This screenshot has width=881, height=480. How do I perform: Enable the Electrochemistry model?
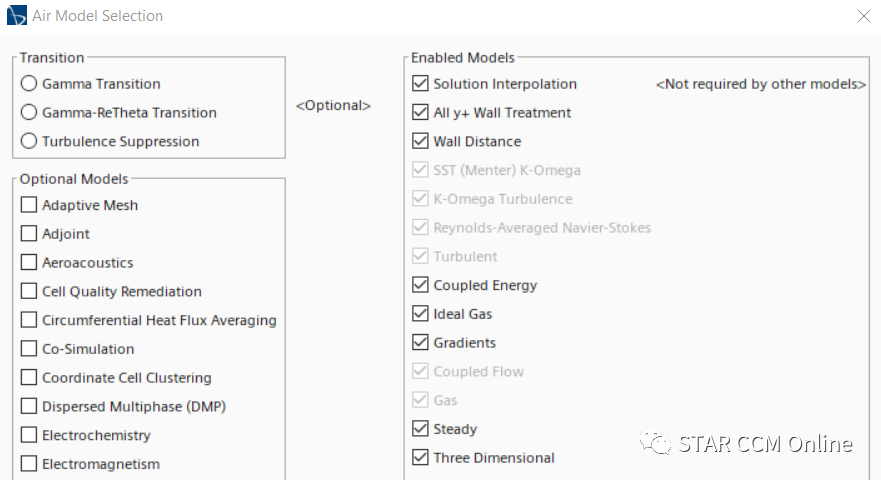click(29, 436)
